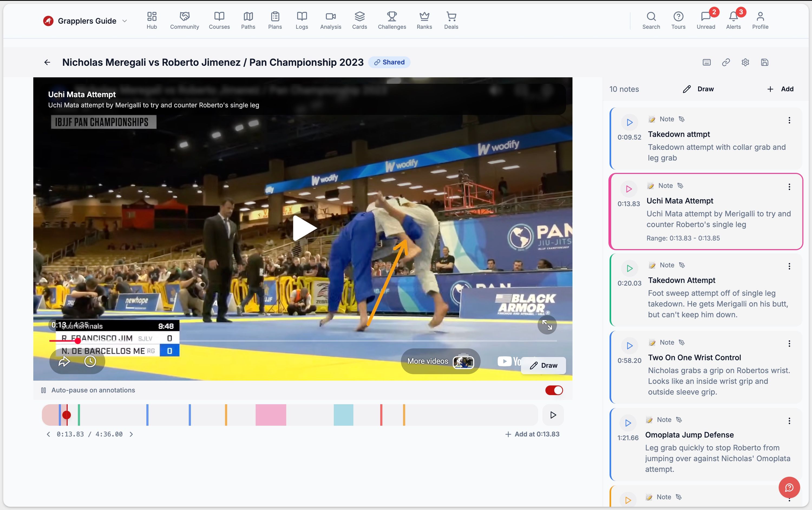Screen dimensions: 812x510
Task: Select the Range: 0:13.83 - 0:13.85 text
Action: pos(683,238)
